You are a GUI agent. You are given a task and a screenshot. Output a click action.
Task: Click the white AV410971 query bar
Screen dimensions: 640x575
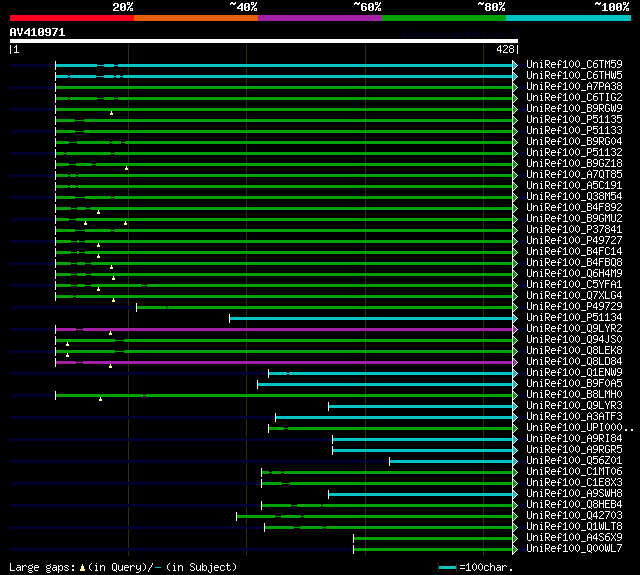coord(264,41)
